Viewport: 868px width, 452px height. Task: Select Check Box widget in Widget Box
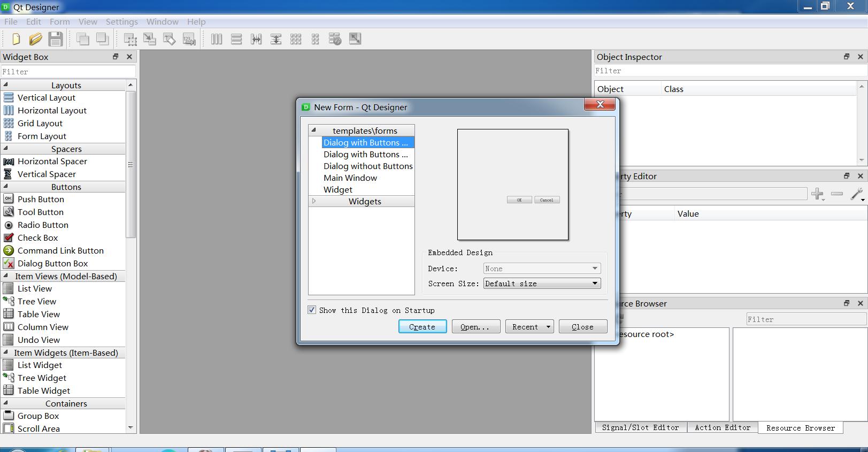pyautogui.click(x=37, y=238)
